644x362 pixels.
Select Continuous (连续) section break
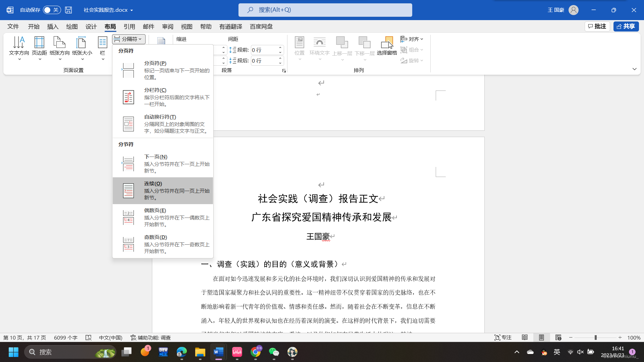click(163, 190)
